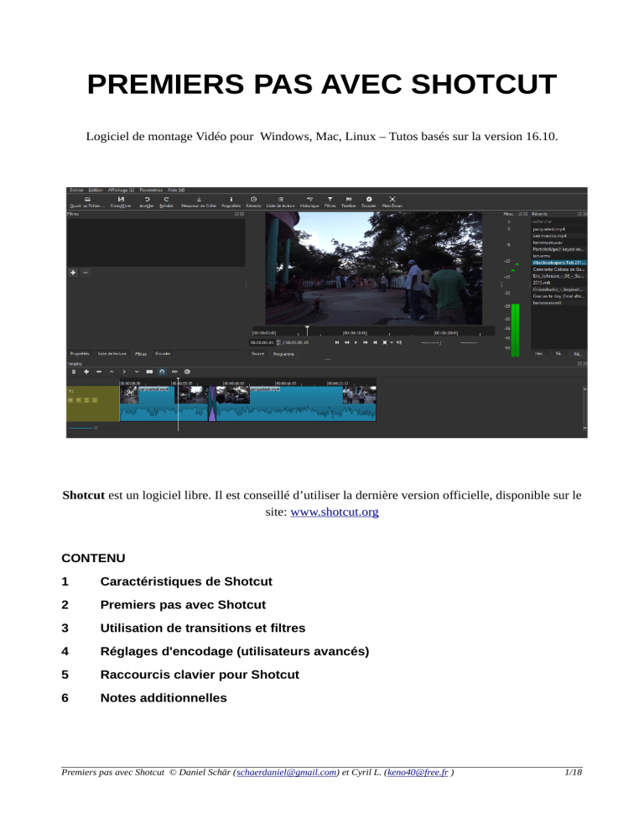This screenshot has height=834, width=644.
Task: Add a filter with the plus button
Action: [x=73, y=272]
